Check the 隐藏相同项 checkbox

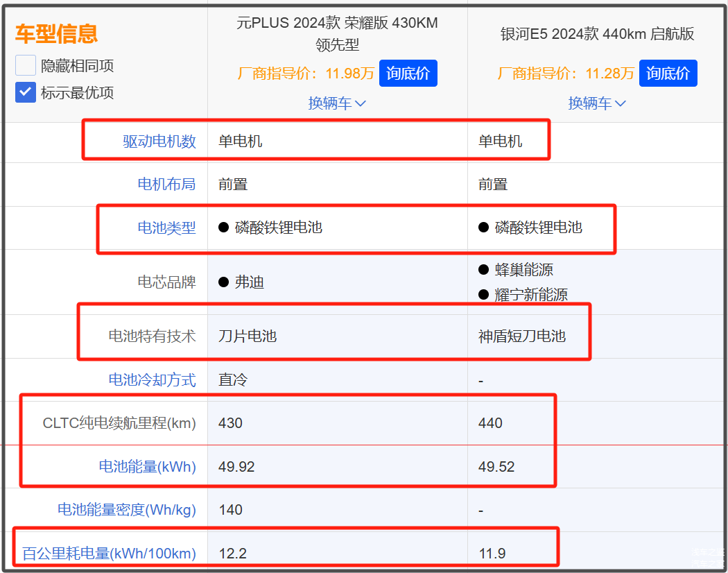pyautogui.click(x=26, y=66)
